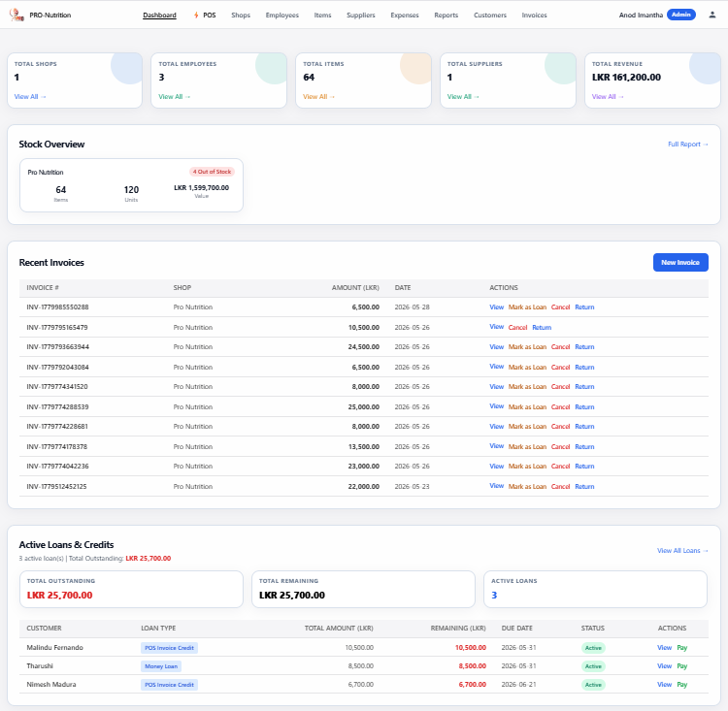View invoice INV-1779512452125
Viewport: 728px width, 711px height.
[x=496, y=486]
